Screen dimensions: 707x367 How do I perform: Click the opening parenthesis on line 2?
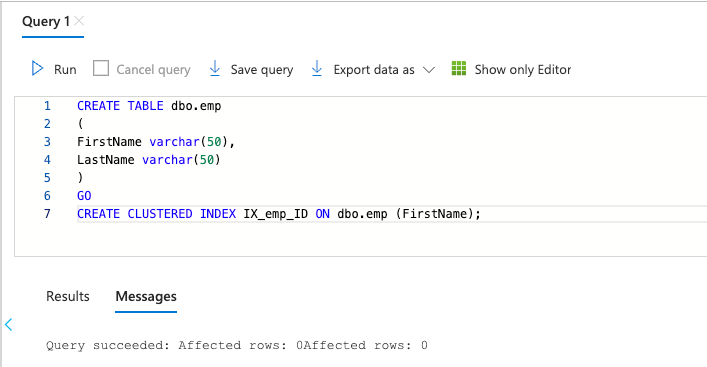(x=81, y=124)
